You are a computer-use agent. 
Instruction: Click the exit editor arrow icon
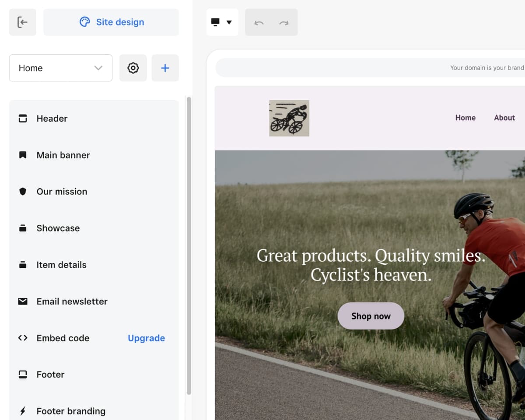point(22,22)
